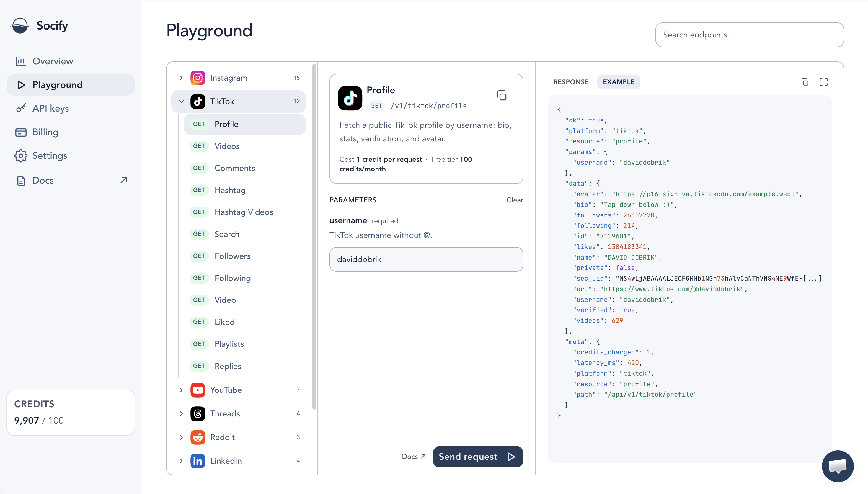Open Playground in the sidebar
The width and height of the screenshot is (868, 494).
71,85
